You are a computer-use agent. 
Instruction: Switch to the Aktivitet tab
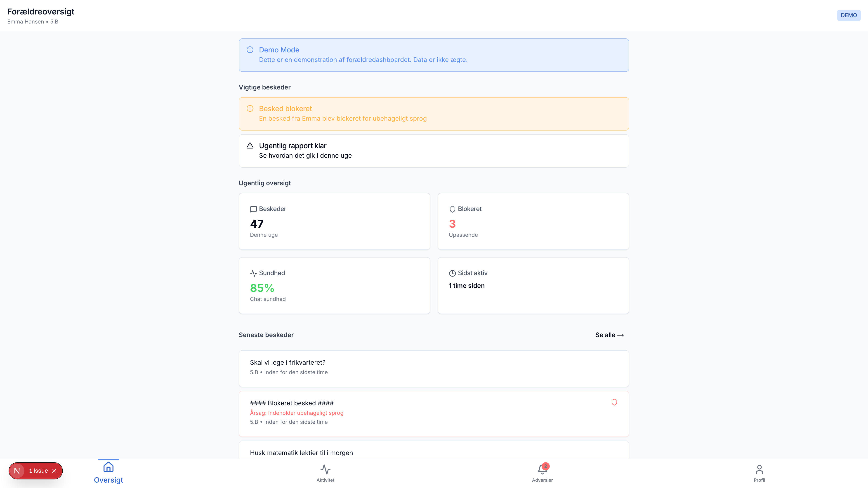[x=325, y=473]
